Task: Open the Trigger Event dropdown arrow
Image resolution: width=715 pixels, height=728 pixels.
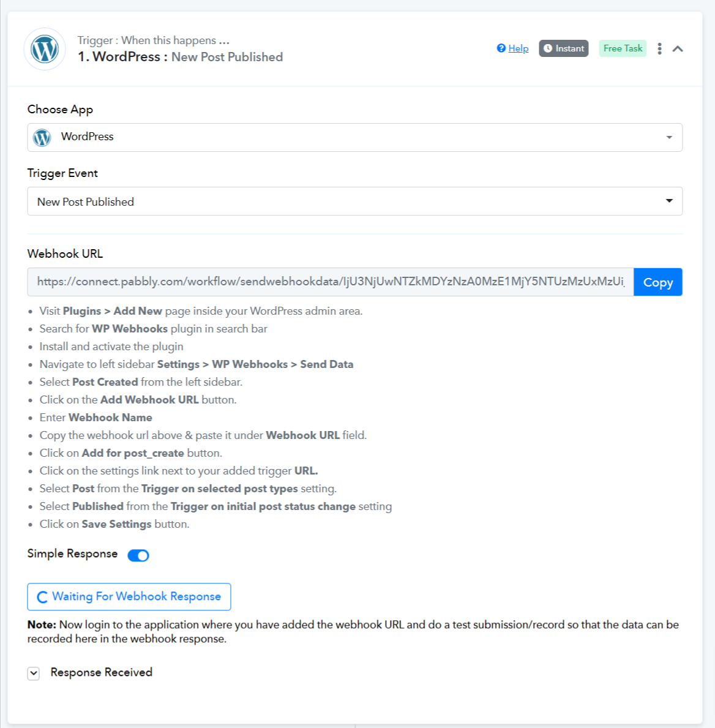Action: click(x=669, y=201)
